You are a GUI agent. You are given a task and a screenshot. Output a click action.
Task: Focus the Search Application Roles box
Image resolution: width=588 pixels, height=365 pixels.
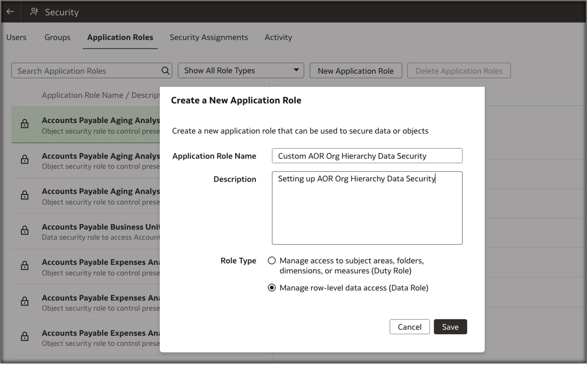coord(87,71)
